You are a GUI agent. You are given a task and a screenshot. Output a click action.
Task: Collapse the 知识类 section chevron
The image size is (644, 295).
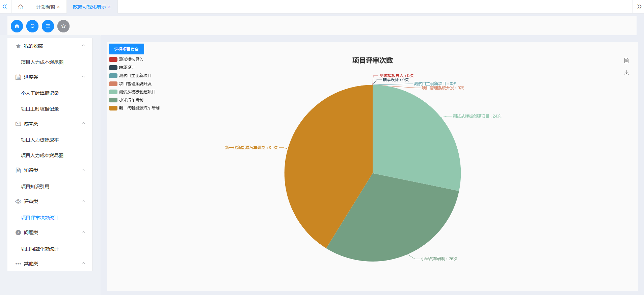pos(83,170)
